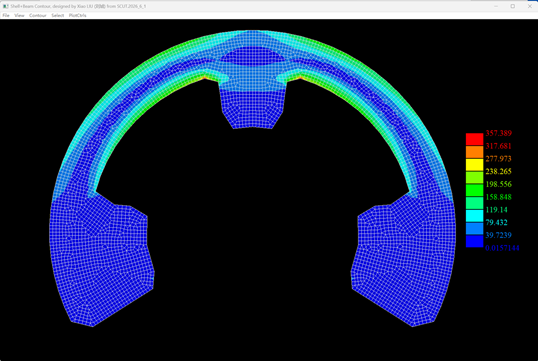Click the application icon in title bar

coord(5,6)
